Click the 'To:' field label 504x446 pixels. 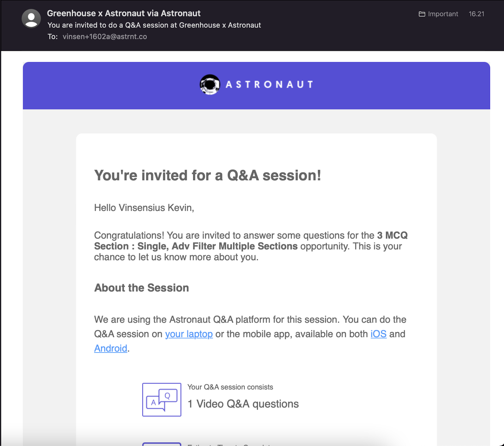point(53,37)
